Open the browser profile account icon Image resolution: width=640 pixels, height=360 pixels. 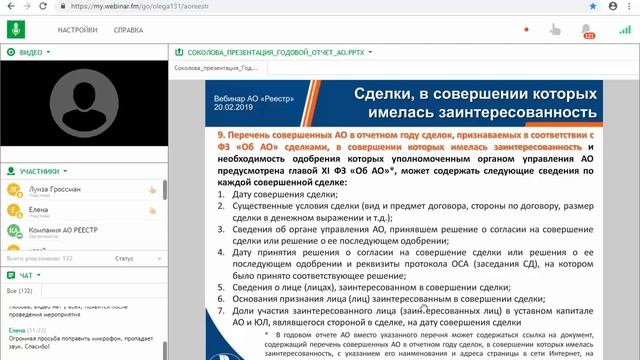[x=613, y=6]
